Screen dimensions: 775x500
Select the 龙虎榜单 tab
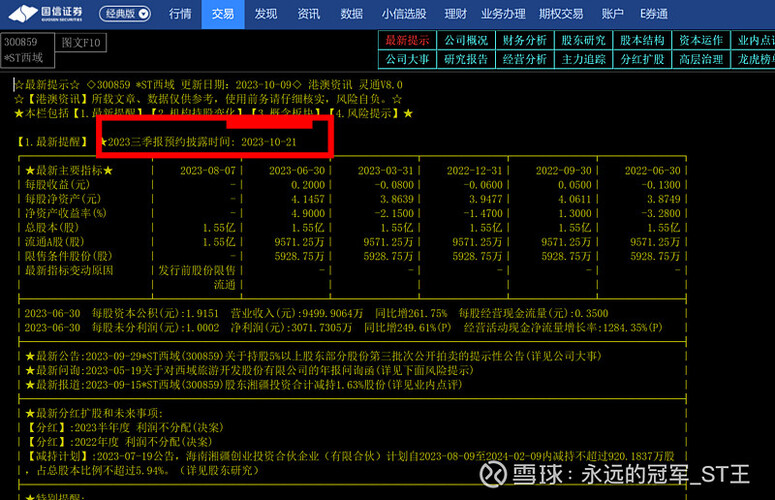753,59
